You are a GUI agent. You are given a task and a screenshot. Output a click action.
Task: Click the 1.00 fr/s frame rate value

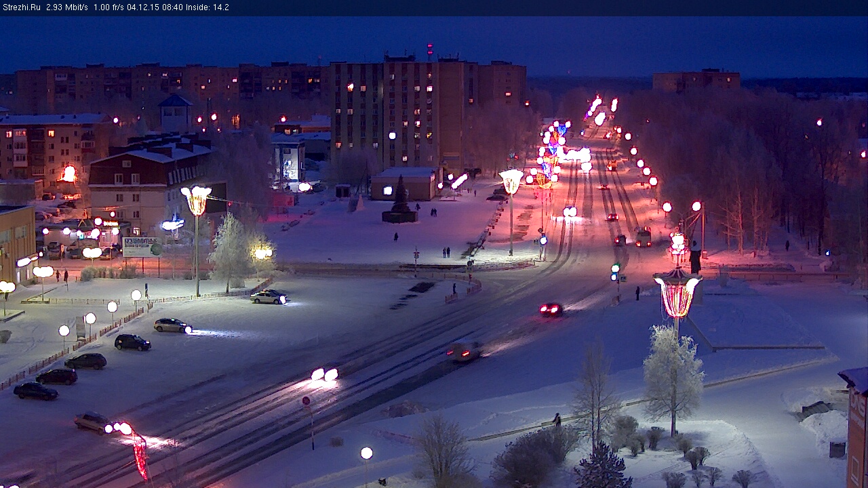click(109, 7)
